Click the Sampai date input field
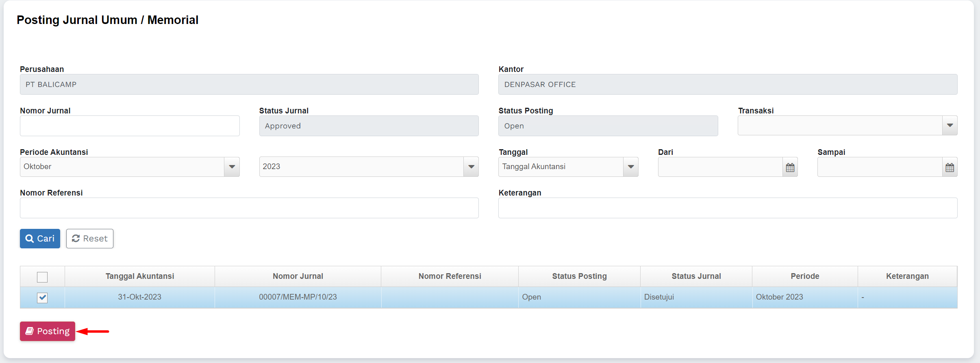 [x=880, y=167]
